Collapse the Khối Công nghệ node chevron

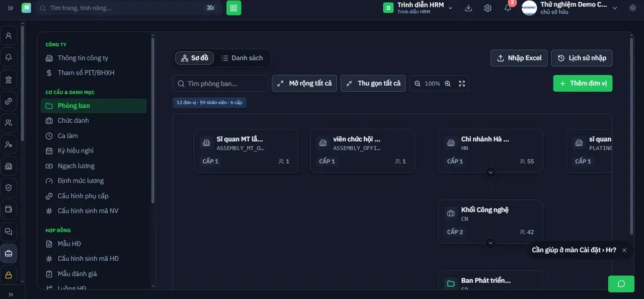click(491, 243)
